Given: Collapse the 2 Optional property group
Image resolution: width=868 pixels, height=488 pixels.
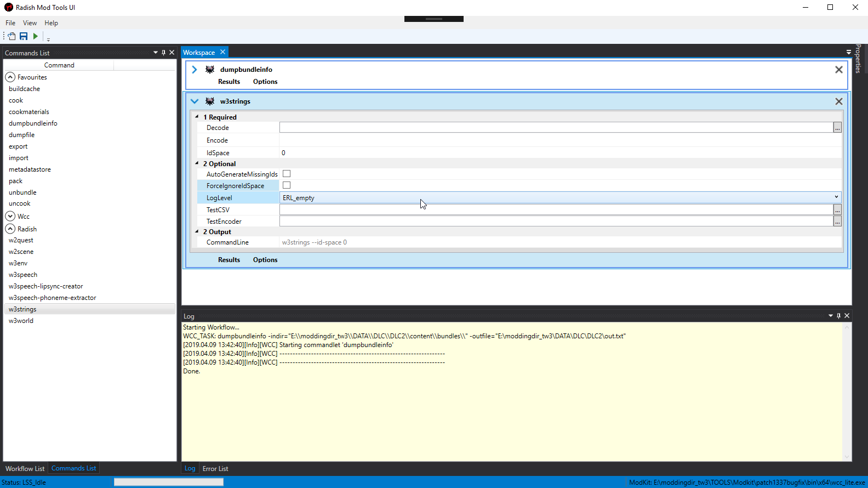Looking at the screenshot, I should pyautogui.click(x=197, y=163).
